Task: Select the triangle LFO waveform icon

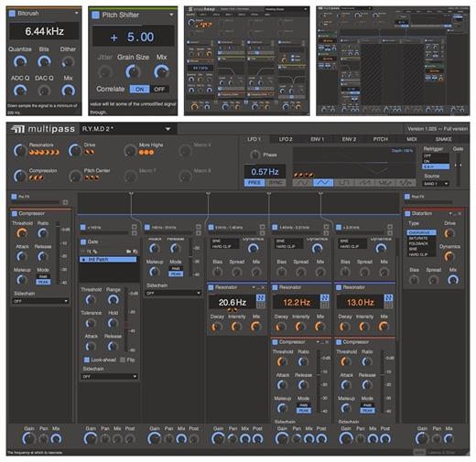Action: [323, 183]
